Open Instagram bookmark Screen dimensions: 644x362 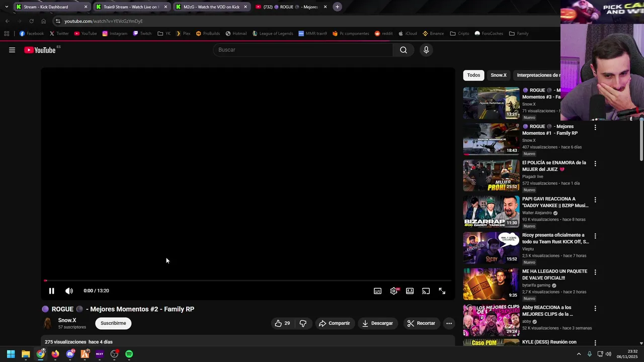coord(114,34)
